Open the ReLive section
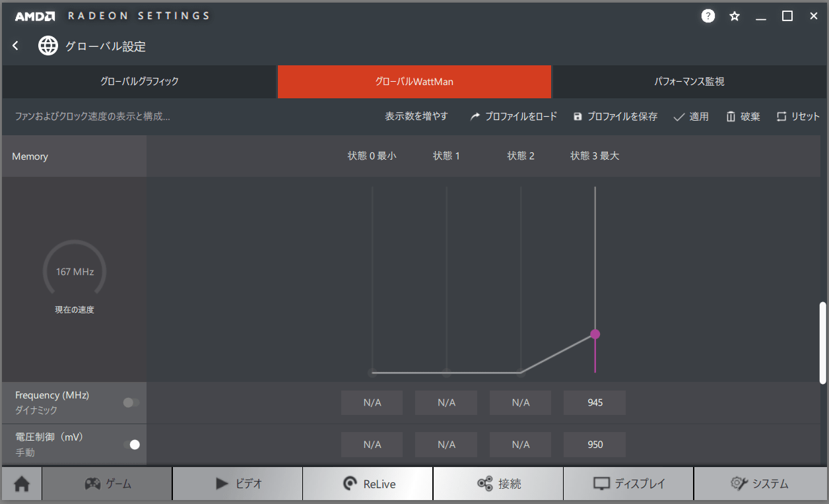Viewport: 829px width, 504px height. pyautogui.click(x=368, y=484)
